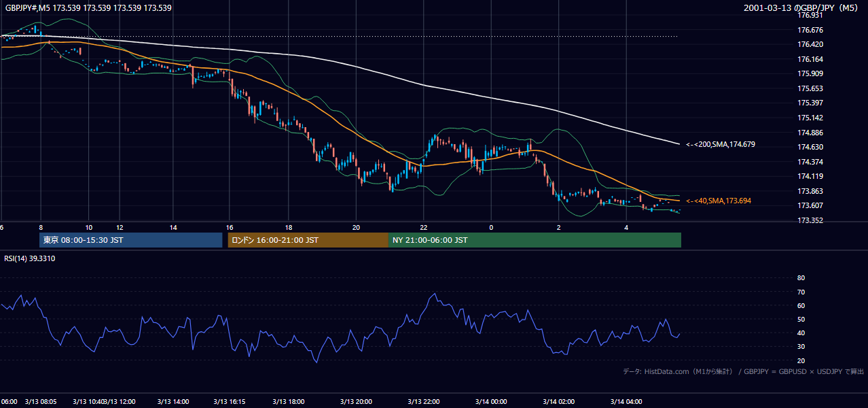Click the 06:00 bottom time label
This screenshot has height=408, width=868.
coord(9,402)
